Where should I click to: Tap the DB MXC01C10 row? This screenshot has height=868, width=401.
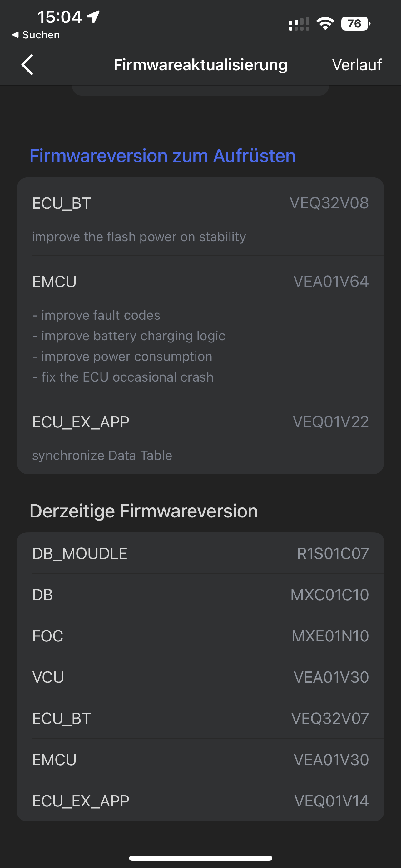tap(200, 595)
